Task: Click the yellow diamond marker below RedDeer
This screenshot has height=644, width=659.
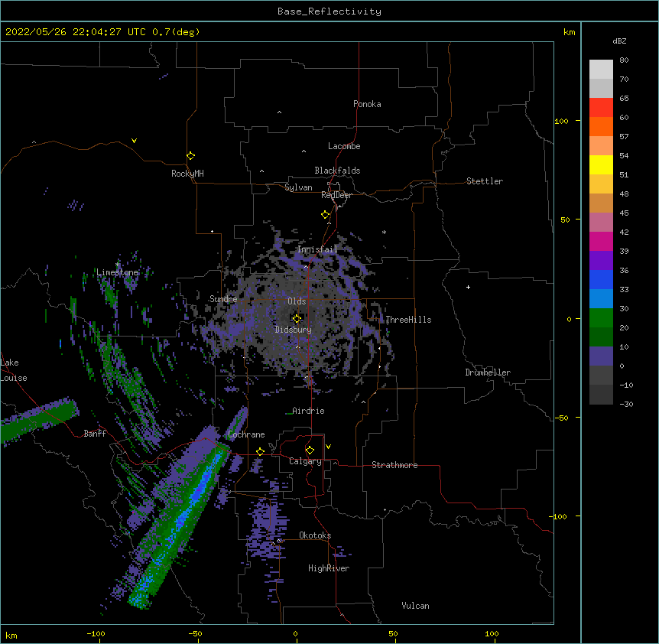Action: (325, 215)
